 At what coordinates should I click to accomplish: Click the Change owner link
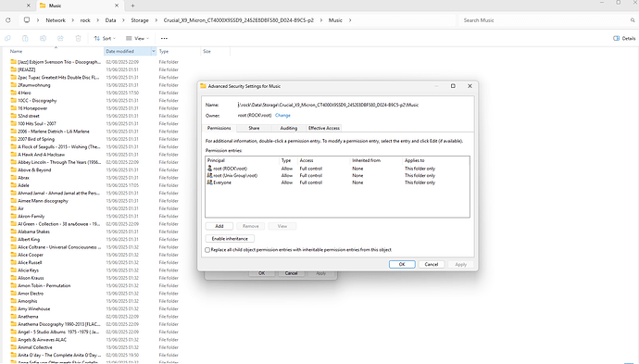282,116
